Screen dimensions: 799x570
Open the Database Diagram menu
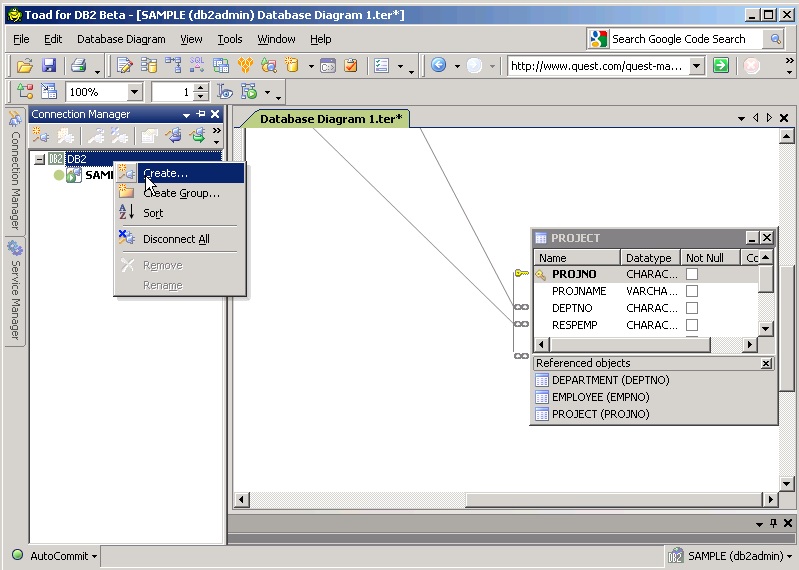121,39
